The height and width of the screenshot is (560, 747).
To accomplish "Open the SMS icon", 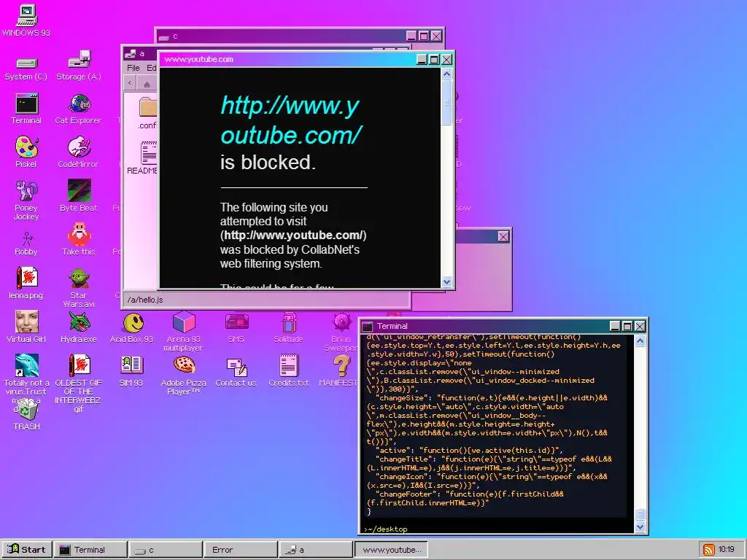I will point(236,327).
